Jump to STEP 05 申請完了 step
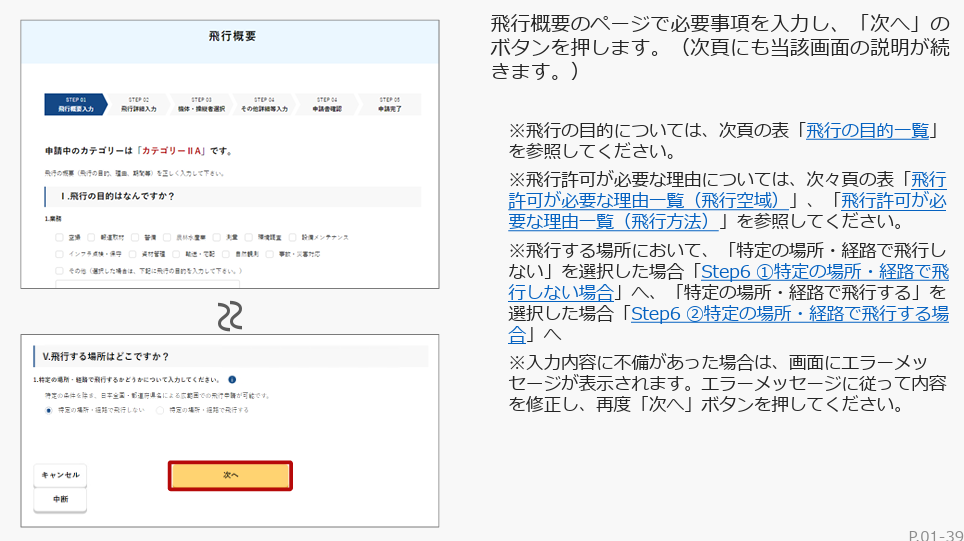The width and height of the screenshot is (964, 541). [390, 105]
